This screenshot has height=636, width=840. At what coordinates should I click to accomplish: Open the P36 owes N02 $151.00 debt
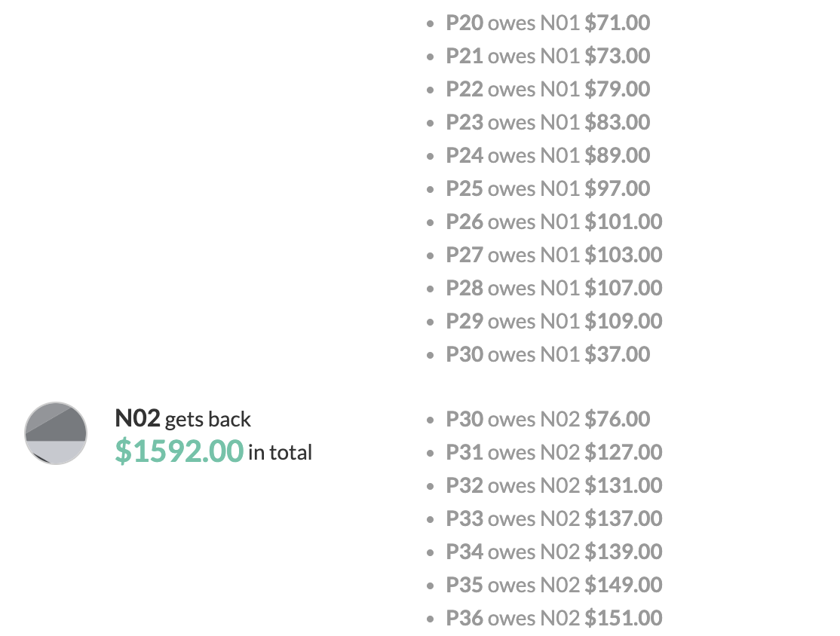click(x=553, y=618)
